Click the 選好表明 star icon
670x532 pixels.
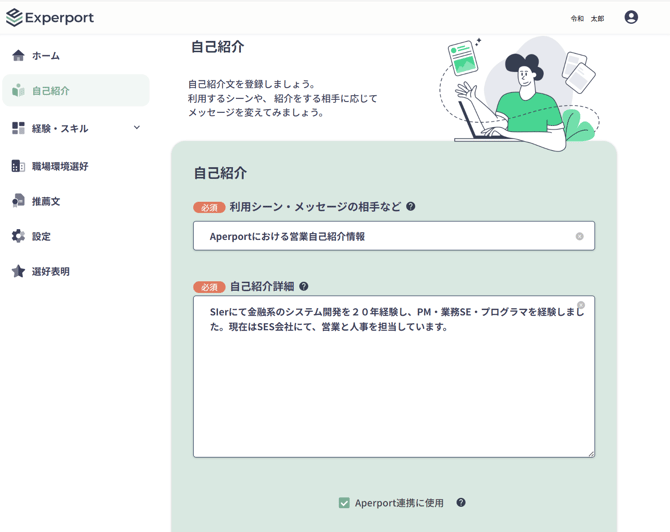18,271
